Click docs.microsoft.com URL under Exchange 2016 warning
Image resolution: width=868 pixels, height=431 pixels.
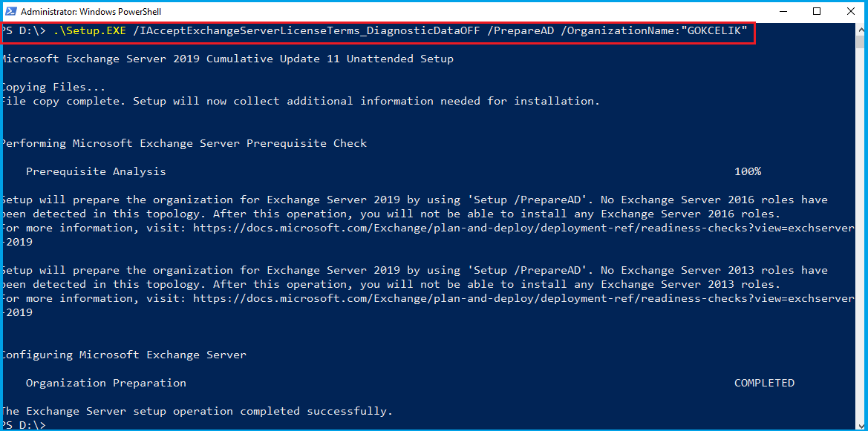[x=523, y=228]
